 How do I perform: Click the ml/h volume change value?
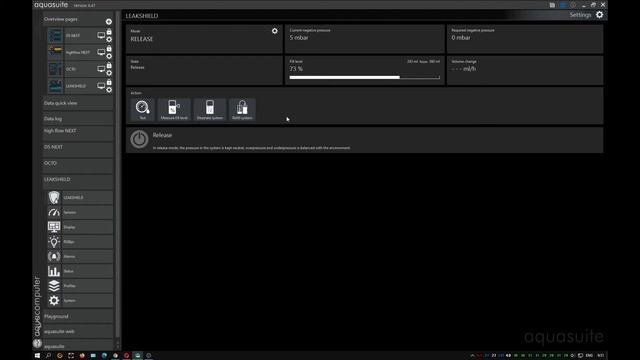[464, 69]
